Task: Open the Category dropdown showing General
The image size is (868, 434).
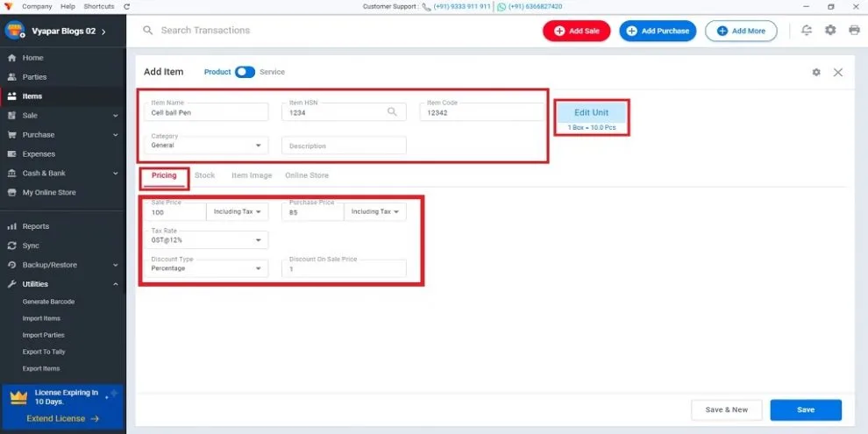Action: [206, 145]
